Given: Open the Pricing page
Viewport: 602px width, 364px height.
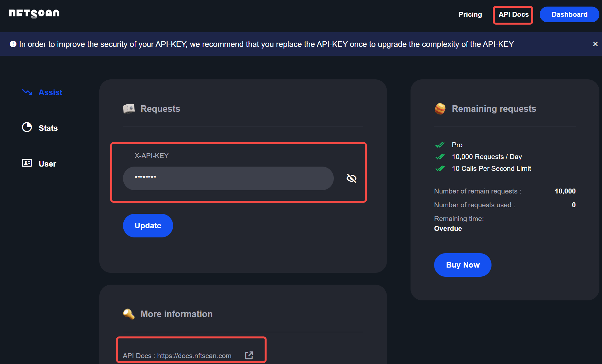Looking at the screenshot, I should pos(470,14).
